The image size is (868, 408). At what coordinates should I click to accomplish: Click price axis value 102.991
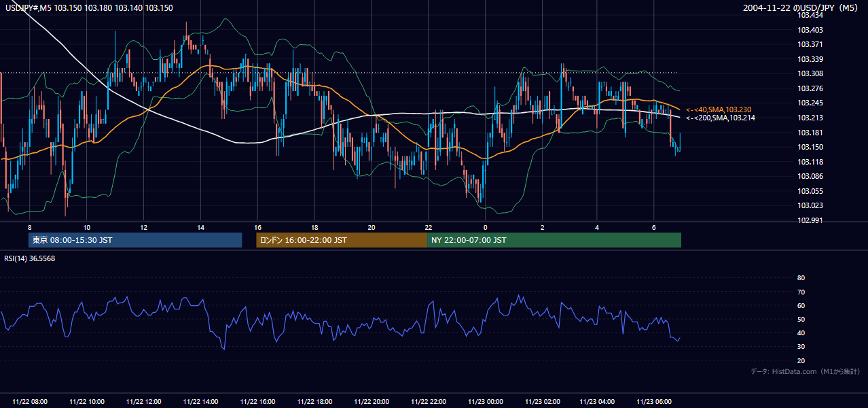(810, 220)
